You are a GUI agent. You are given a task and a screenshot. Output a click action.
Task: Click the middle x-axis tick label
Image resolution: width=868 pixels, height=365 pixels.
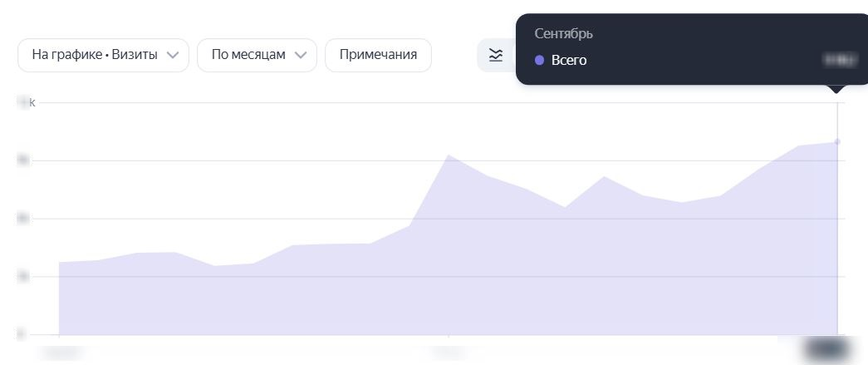tap(449, 352)
